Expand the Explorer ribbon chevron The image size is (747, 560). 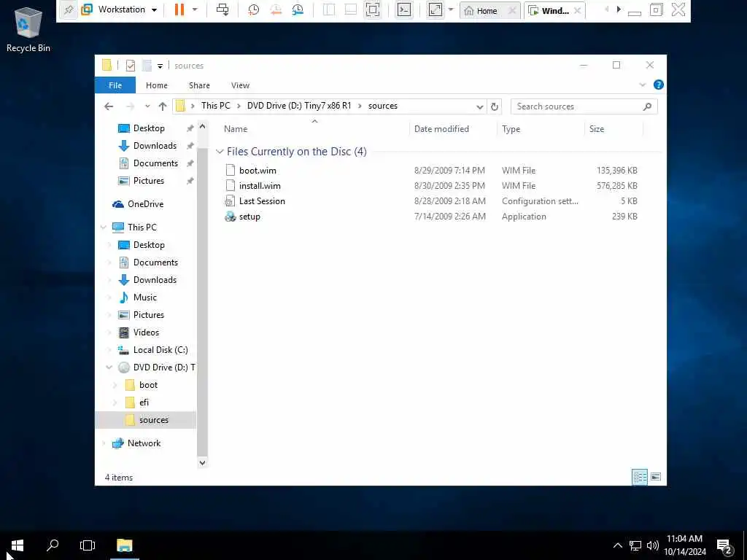coord(642,85)
